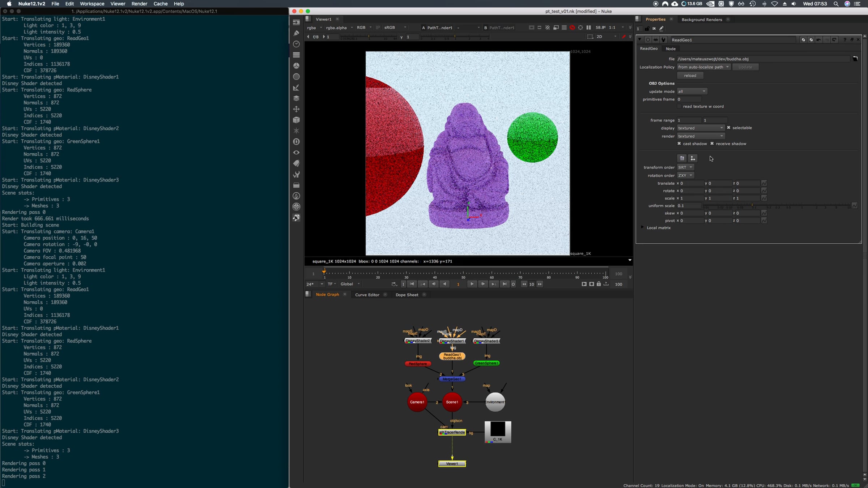Viewport: 868px width, 488px height.
Task: Jump to the last frame button
Action: point(505,284)
